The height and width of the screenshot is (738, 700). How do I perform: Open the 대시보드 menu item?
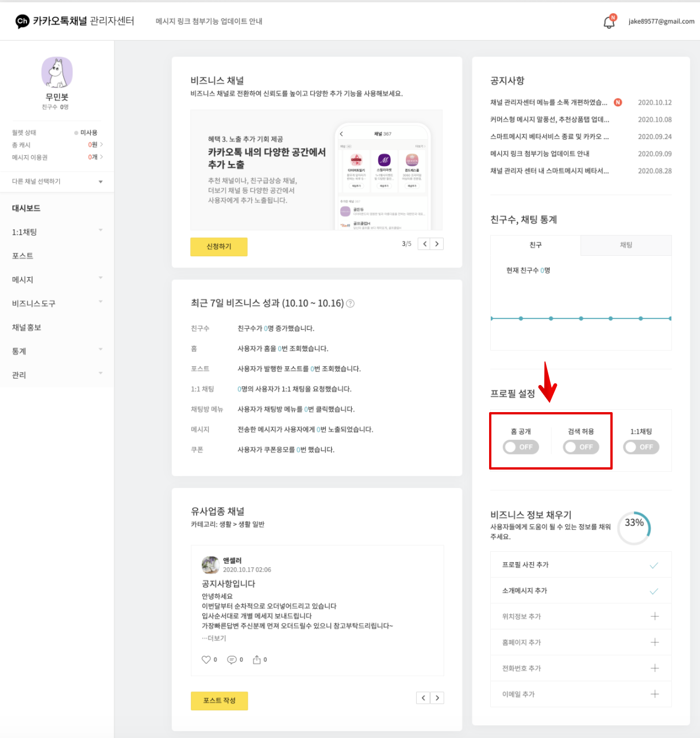[x=26, y=208]
